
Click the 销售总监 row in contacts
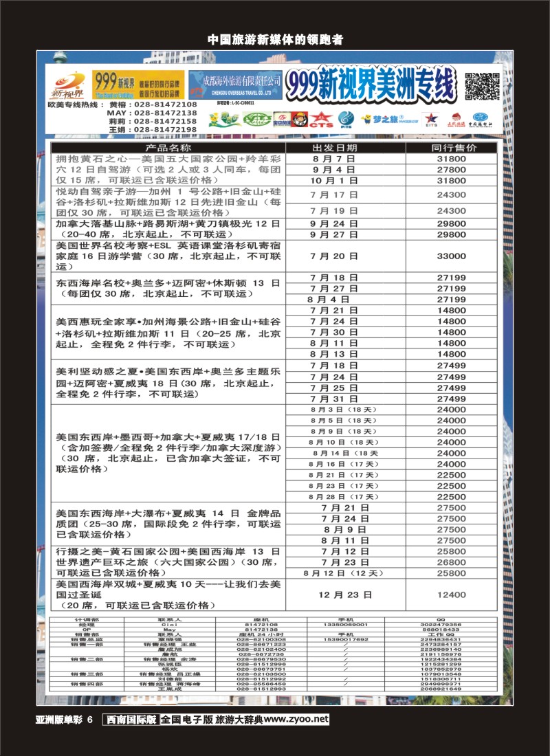pos(274,639)
